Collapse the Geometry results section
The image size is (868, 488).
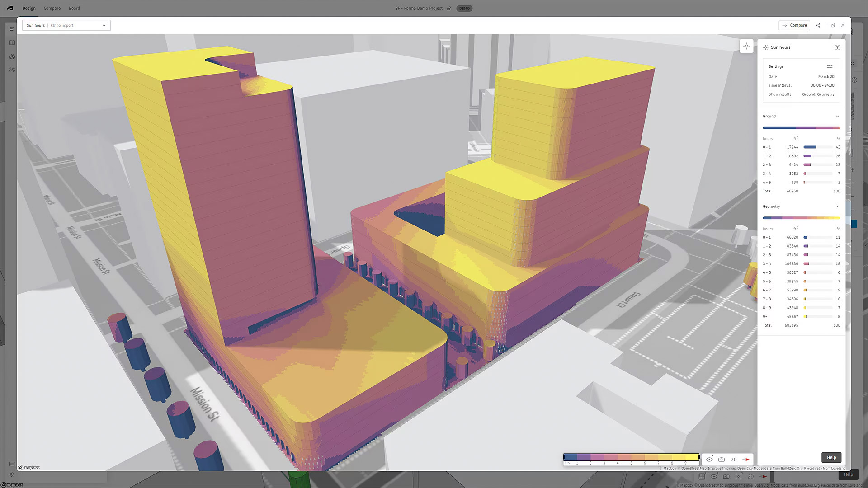837,206
